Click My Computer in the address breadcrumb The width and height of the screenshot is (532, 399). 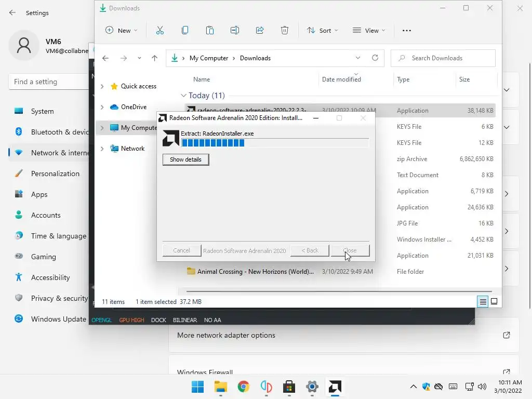209,58
